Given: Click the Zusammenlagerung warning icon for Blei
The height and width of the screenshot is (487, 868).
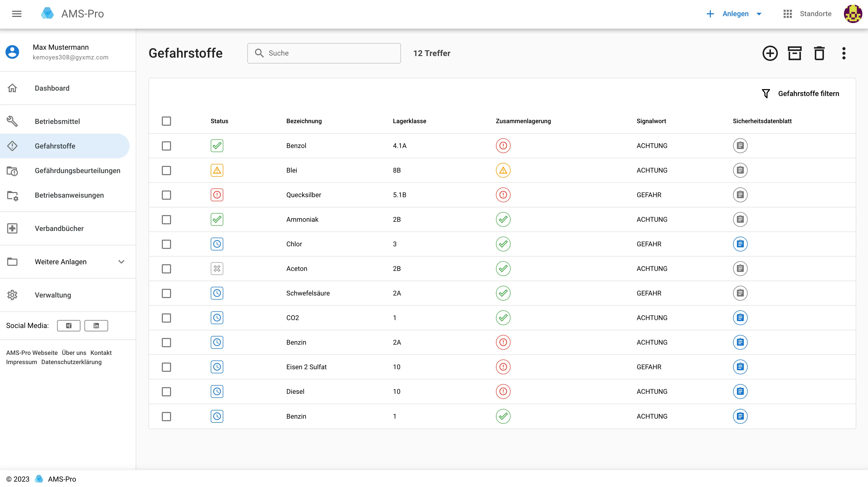Looking at the screenshot, I should (503, 170).
